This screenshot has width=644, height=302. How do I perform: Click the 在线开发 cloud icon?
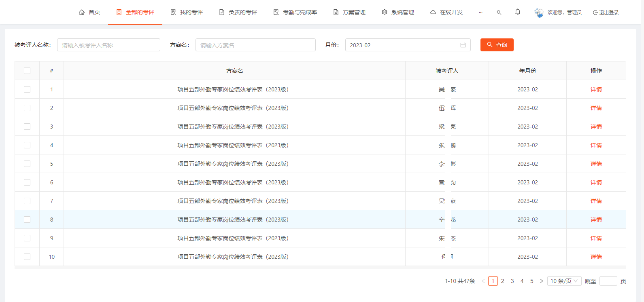[433, 13]
